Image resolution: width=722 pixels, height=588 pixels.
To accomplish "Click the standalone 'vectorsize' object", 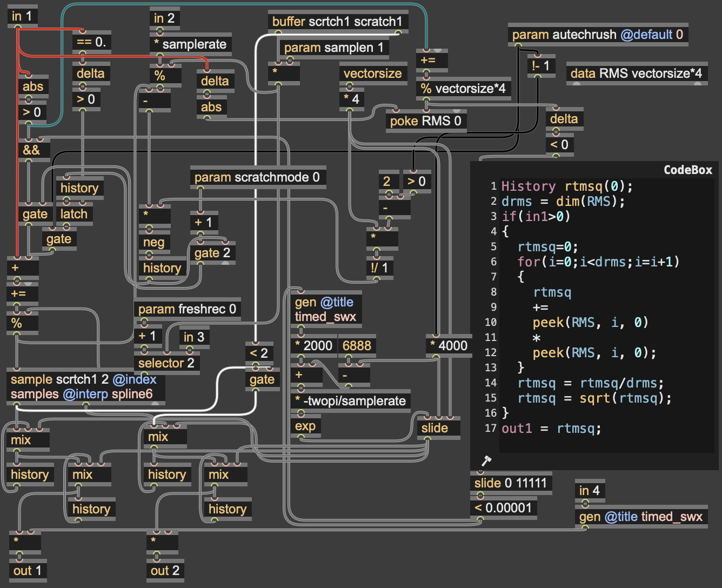I will point(373,73).
